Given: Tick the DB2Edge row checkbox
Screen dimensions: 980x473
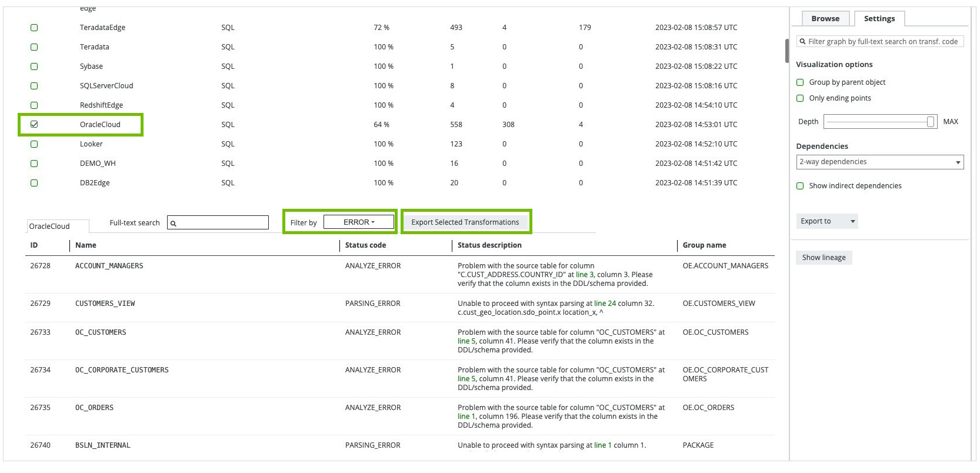Looking at the screenshot, I should [x=34, y=183].
